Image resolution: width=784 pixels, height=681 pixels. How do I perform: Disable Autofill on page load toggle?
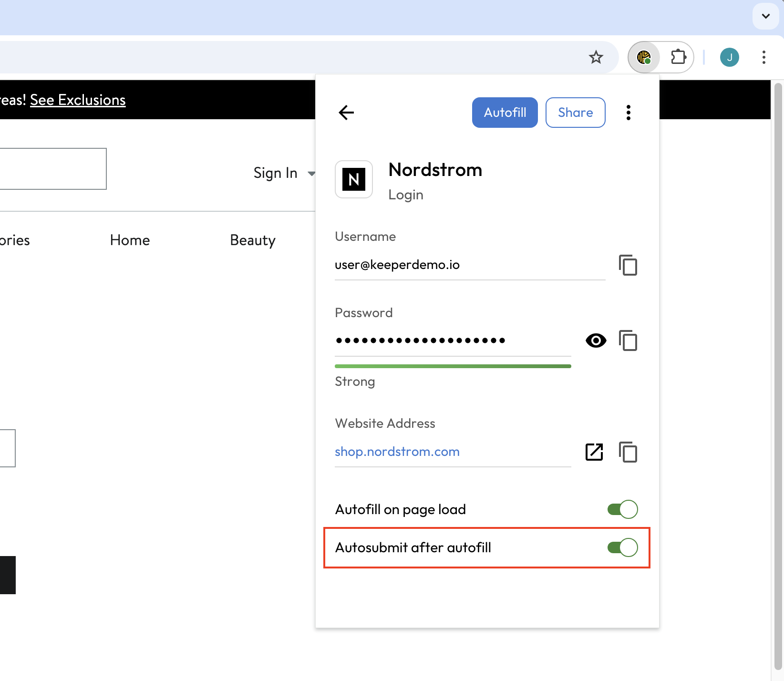[622, 509]
